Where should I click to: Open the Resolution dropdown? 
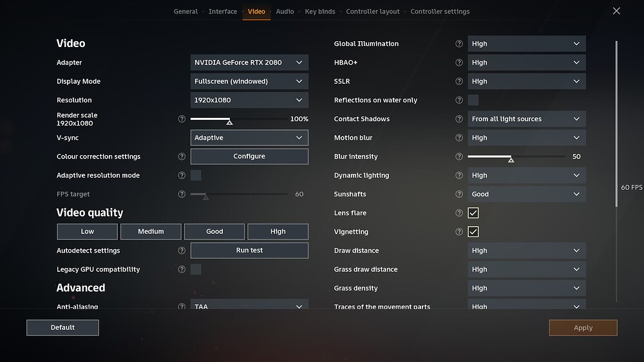pos(249,100)
